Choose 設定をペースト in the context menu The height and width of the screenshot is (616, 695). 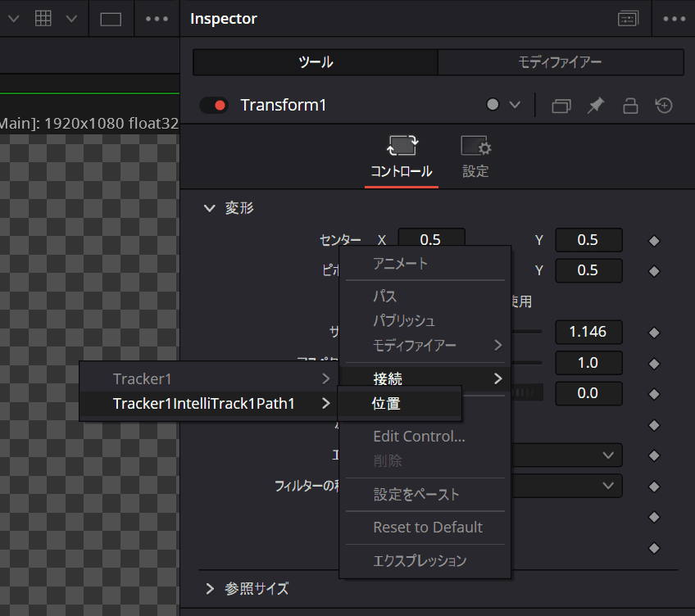[x=425, y=495]
